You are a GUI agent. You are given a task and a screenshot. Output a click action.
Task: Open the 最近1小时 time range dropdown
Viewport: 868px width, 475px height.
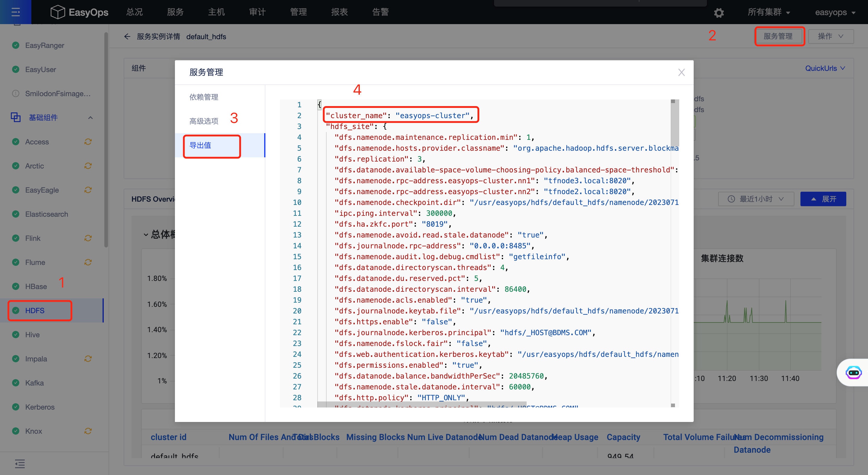click(x=756, y=199)
